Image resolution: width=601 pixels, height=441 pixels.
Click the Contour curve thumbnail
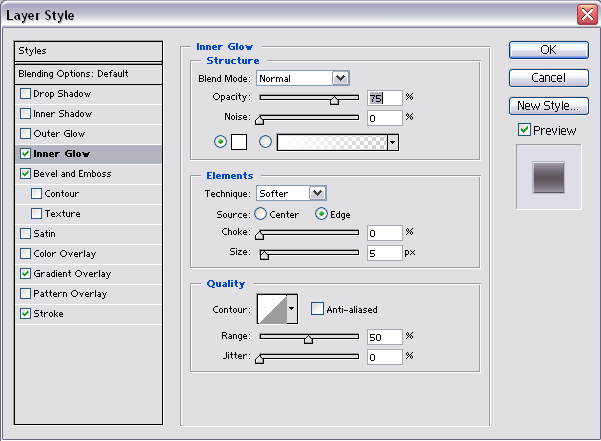coord(271,309)
